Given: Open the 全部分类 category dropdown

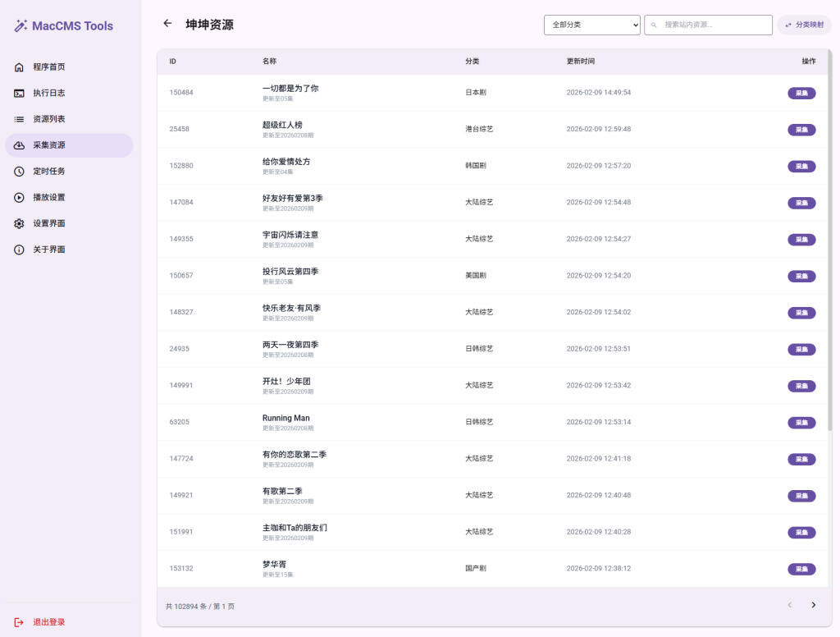Looking at the screenshot, I should tap(591, 25).
